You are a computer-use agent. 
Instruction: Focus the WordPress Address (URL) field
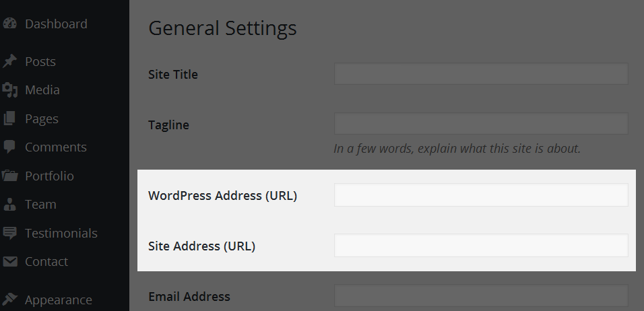point(481,195)
